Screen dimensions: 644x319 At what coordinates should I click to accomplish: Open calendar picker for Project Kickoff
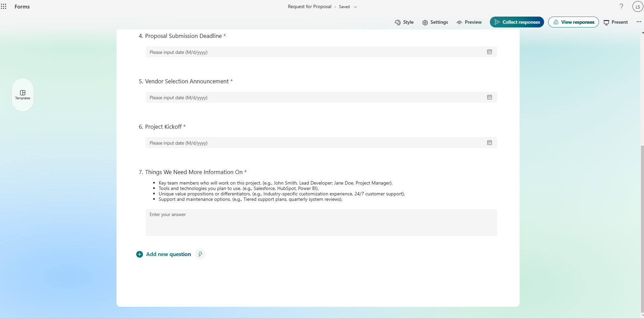point(489,143)
